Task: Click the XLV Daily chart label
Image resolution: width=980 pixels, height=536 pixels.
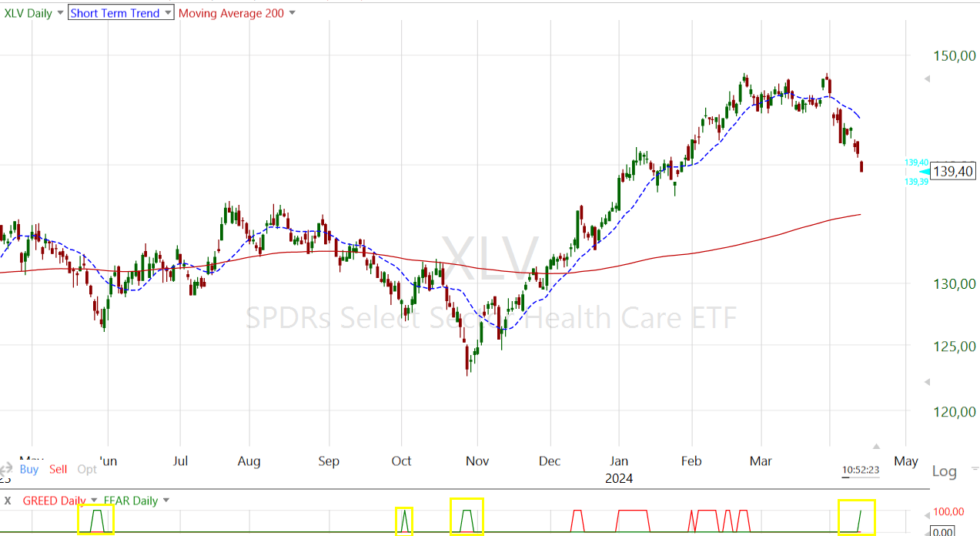Action: (x=28, y=13)
